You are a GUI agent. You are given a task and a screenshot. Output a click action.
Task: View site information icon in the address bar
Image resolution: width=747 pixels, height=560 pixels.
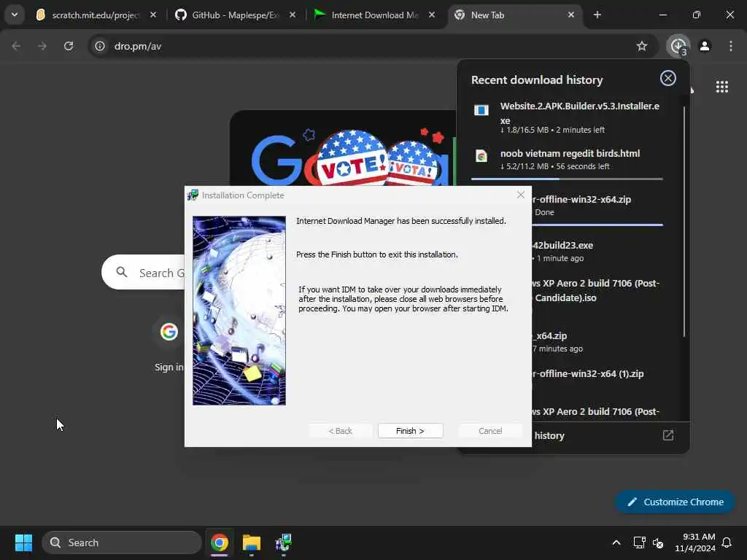click(x=99, y=46)
